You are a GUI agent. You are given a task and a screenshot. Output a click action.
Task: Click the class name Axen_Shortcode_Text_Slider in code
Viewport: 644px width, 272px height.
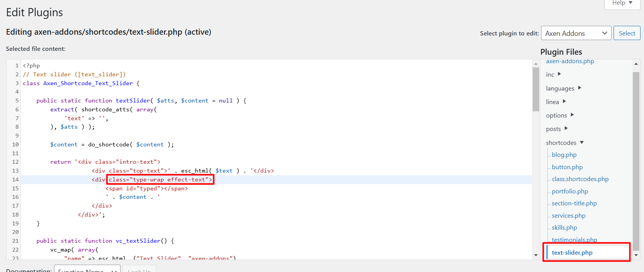[x=88, y=83]
